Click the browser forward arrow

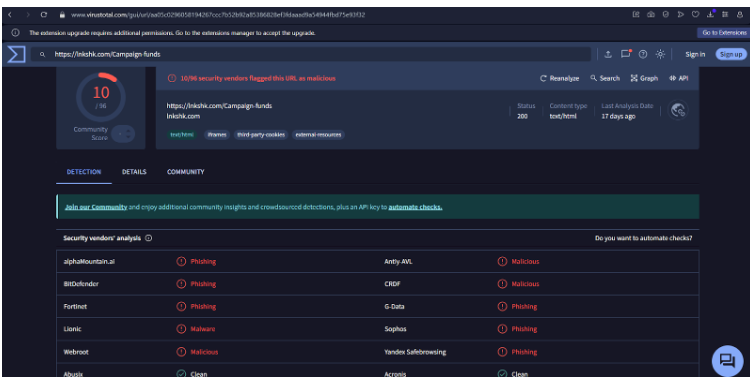pyautogui.click(x=28, y=15)
